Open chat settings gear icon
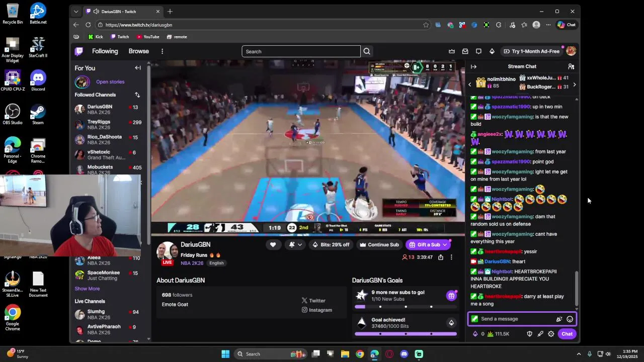The height and width of the screenshot is (362, 644). tap(551, 334)
